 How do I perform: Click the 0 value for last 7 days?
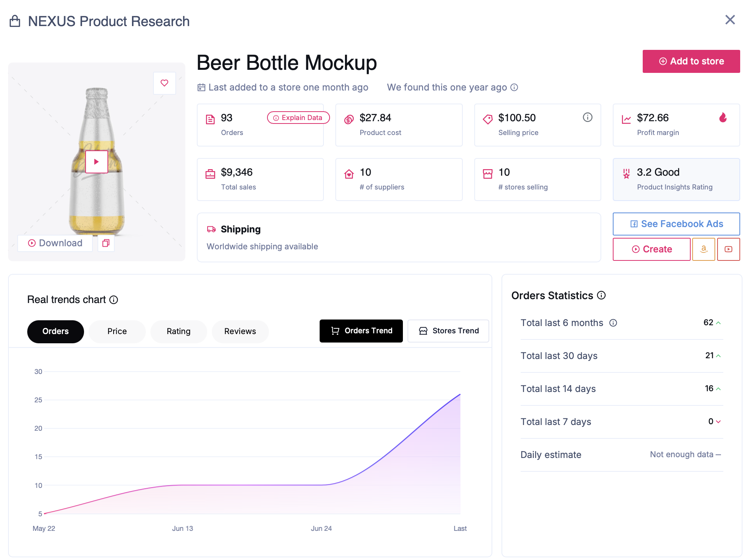(711, 422)
